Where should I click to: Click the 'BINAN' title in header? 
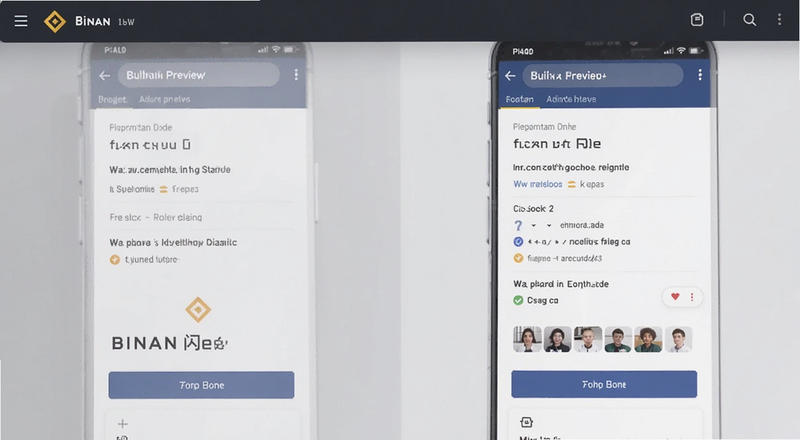pyautogui.click(x=92, y=21)
